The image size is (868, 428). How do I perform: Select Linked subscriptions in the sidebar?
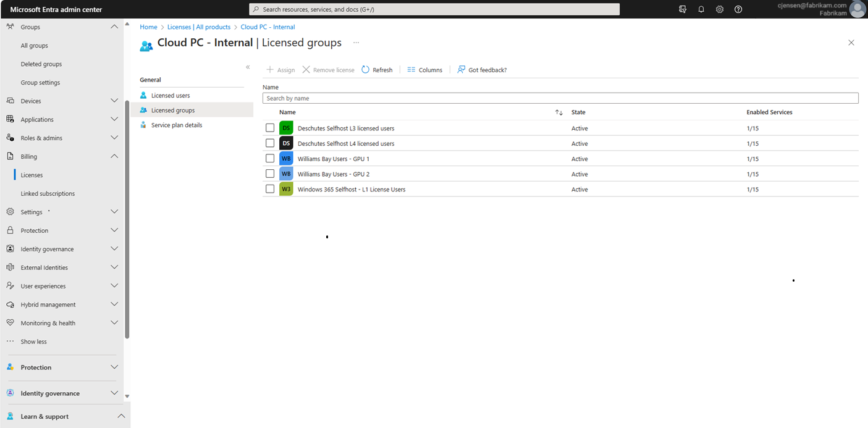[x=48, y=193]
